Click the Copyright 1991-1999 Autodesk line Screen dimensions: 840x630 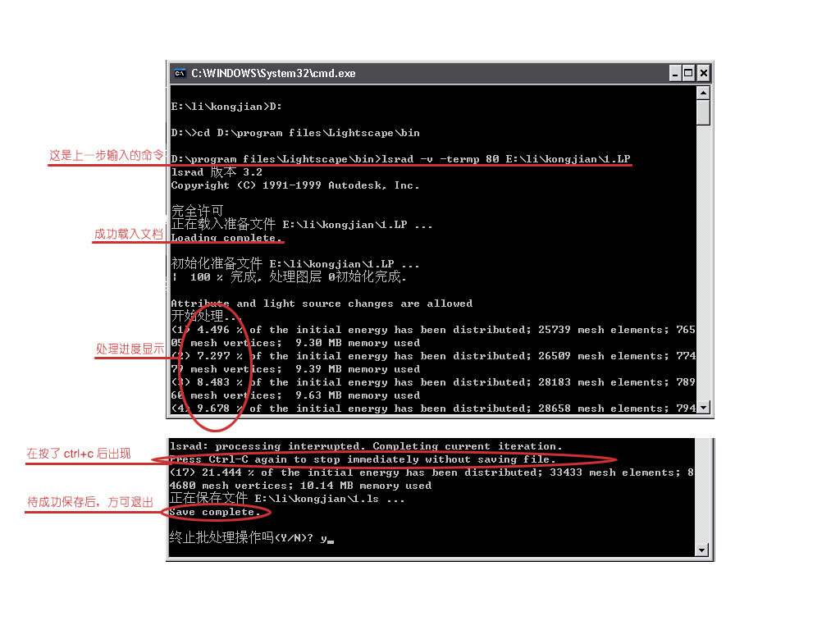coord(295,185)
